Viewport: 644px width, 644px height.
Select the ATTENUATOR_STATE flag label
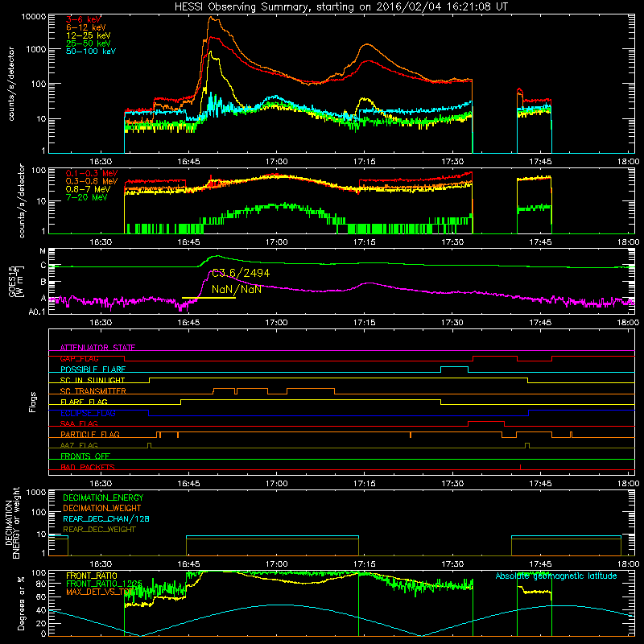[97, 348]
